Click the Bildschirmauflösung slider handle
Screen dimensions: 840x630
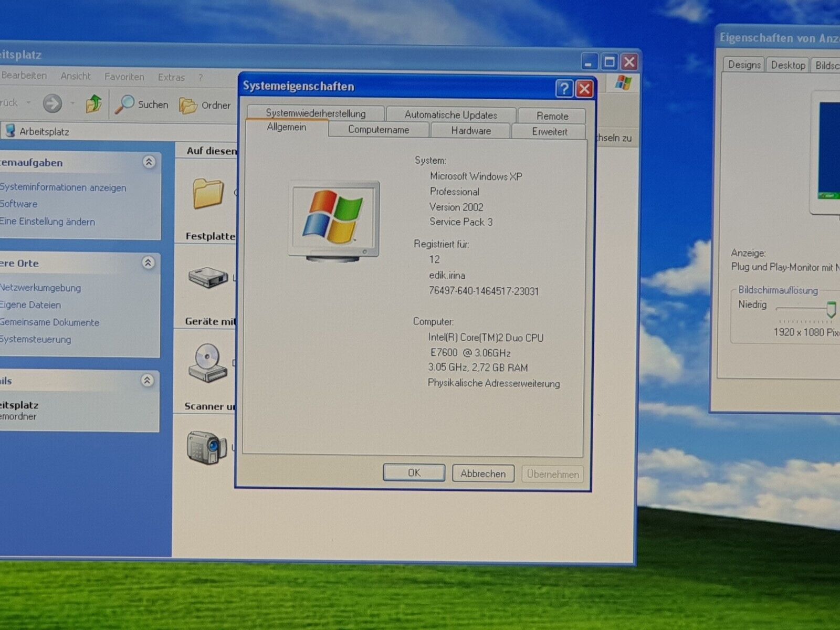pos(831,309)
